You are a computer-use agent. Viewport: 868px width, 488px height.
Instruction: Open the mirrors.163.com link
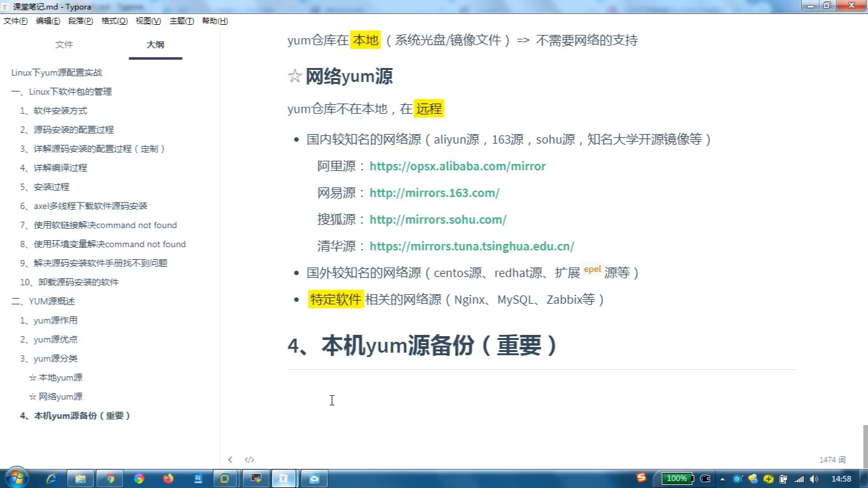pos(434,193)
